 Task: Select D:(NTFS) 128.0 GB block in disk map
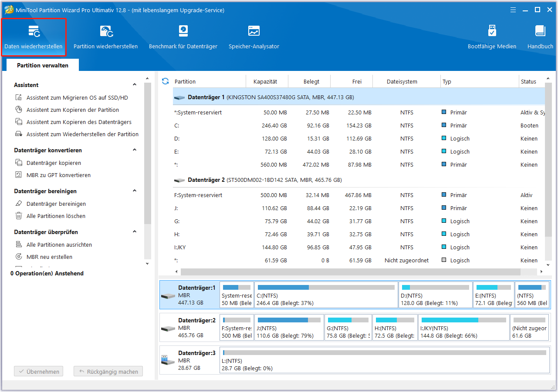point(436,295)
